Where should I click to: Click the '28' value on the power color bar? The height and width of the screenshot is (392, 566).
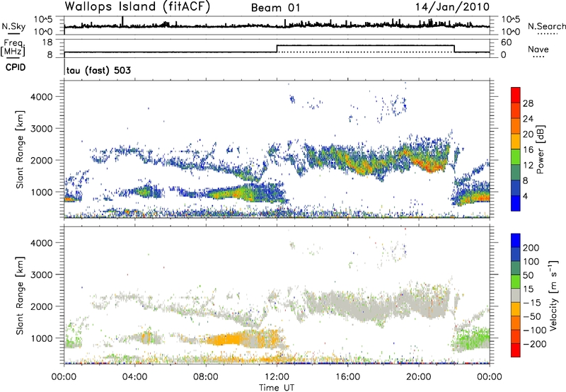pyautogui.click(x=528, y=103)
